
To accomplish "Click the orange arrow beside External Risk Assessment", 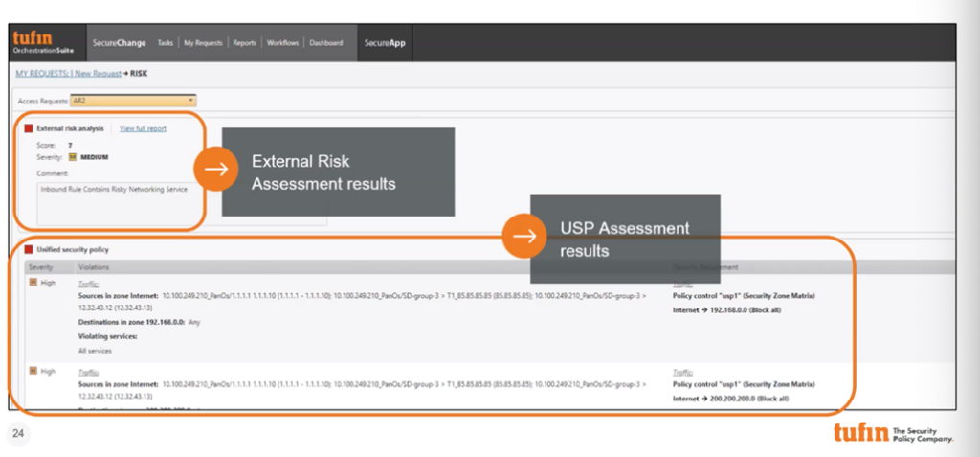I will click(215, 170).
